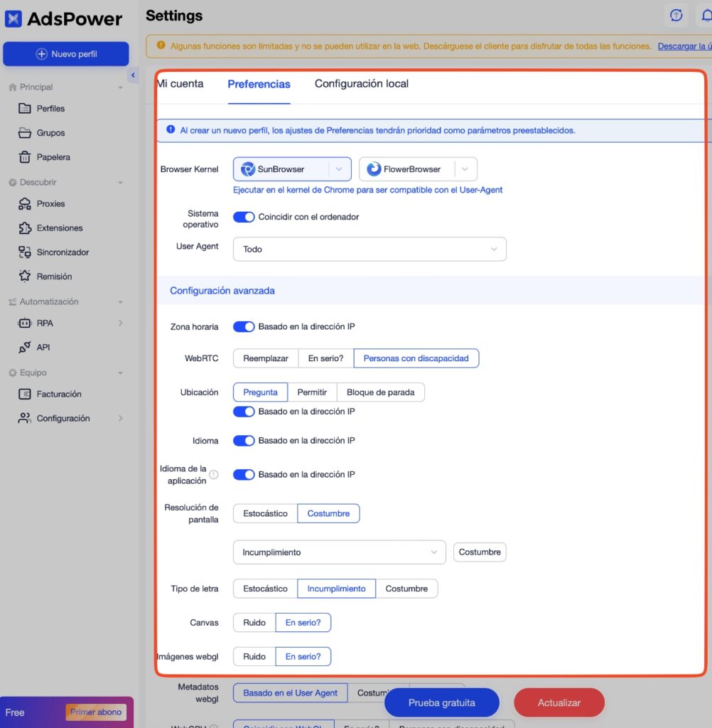Disable Zona horaria based on IP
Screen dimensions: 712x728
tap(244, 326)
